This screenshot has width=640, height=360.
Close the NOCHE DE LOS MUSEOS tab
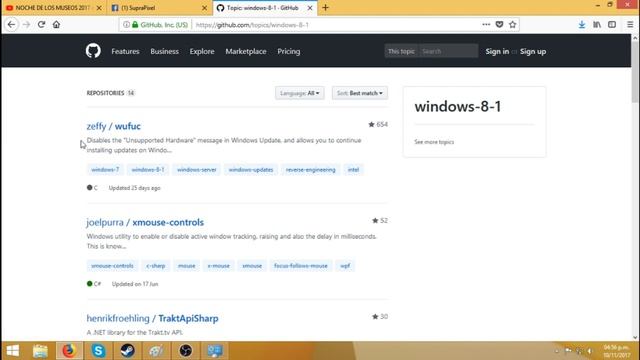(x=99, y=8)
